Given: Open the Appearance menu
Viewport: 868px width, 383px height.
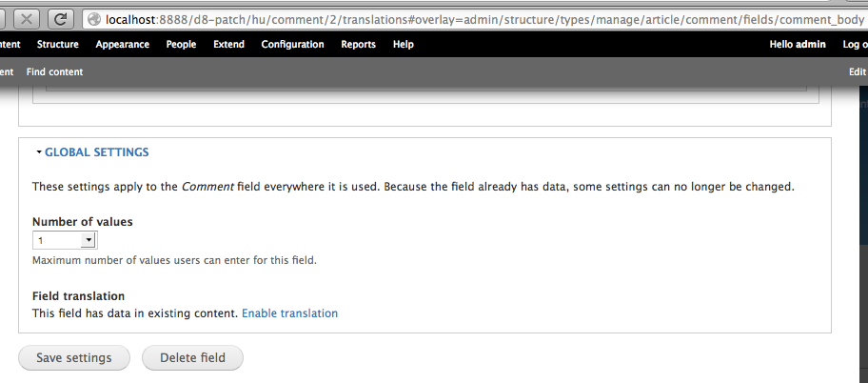Looking at the screenshot, I should click(x=123, y=45).
